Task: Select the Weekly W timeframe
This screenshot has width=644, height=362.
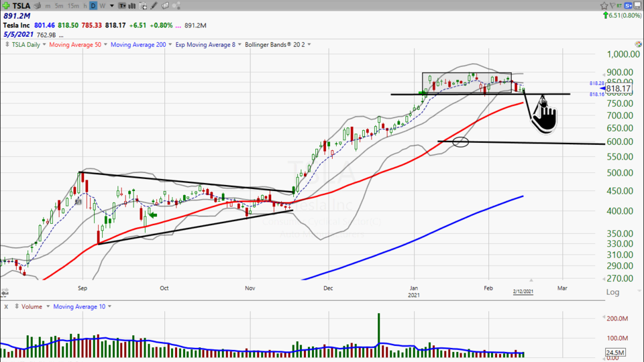Action: click(x=102, y=6)
